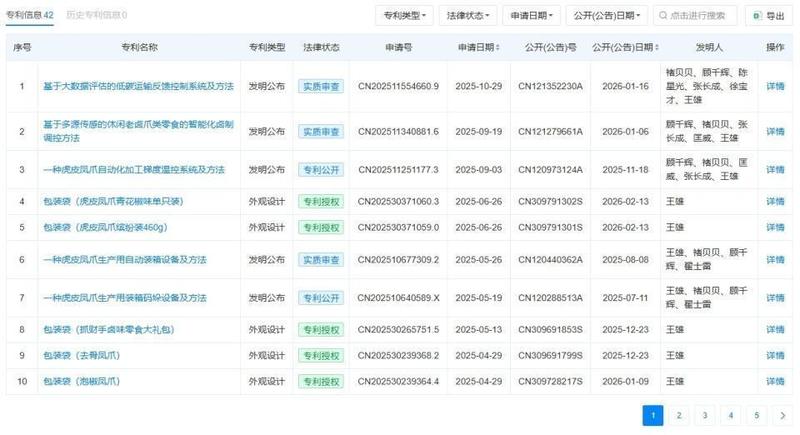Viewport: 800px width, 435px height.
Task: Click 详情 for row 3
Action: 775,169
